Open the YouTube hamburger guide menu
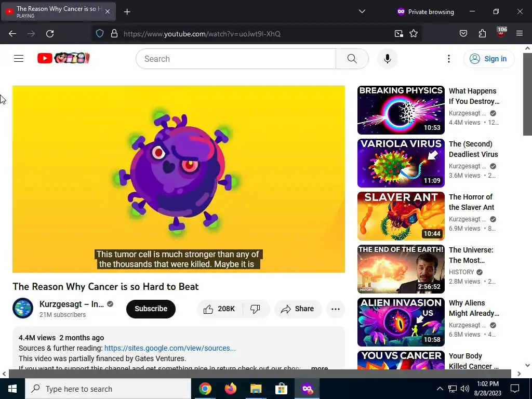The height and width of the screenshot is (399, 532). pyautogui.click(x=19, y=59)
